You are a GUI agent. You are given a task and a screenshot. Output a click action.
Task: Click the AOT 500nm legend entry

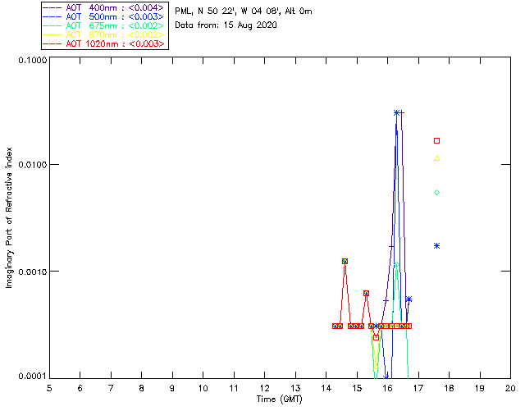[104, 16]
